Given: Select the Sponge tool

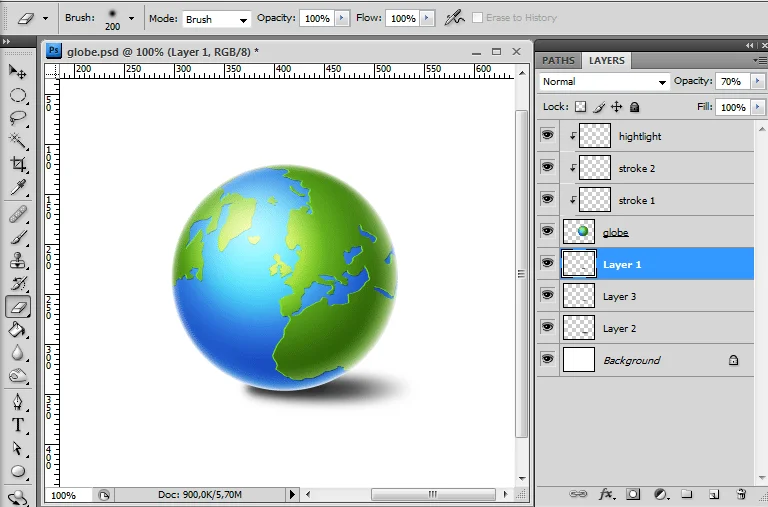Looking at the screenshot, I should coord(18,376).
